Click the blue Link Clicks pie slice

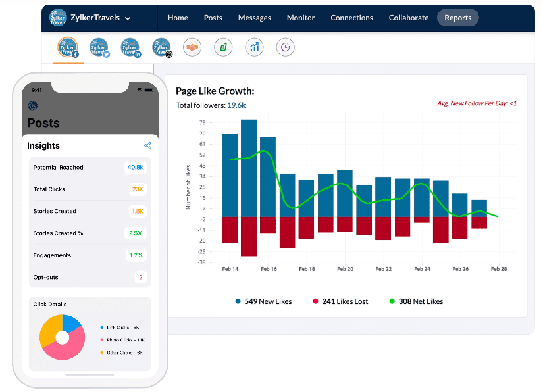coord(70,324)
